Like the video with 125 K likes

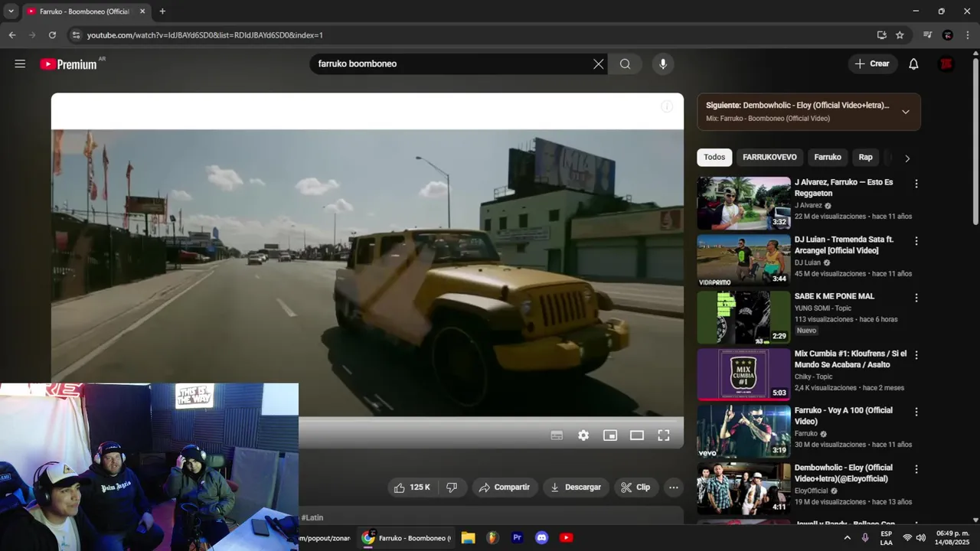tap(413, 487)
